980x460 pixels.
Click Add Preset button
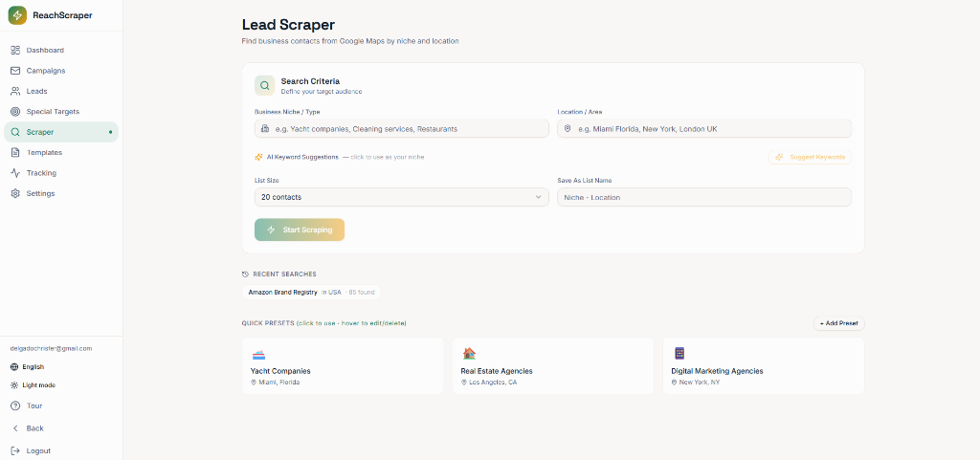pyautogui.click(x=838, y=323)
